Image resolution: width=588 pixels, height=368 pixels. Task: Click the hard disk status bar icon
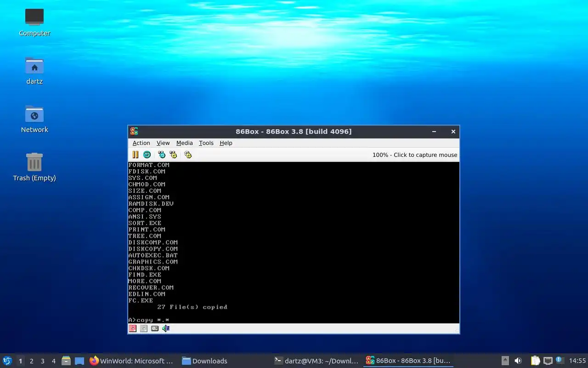155,328
